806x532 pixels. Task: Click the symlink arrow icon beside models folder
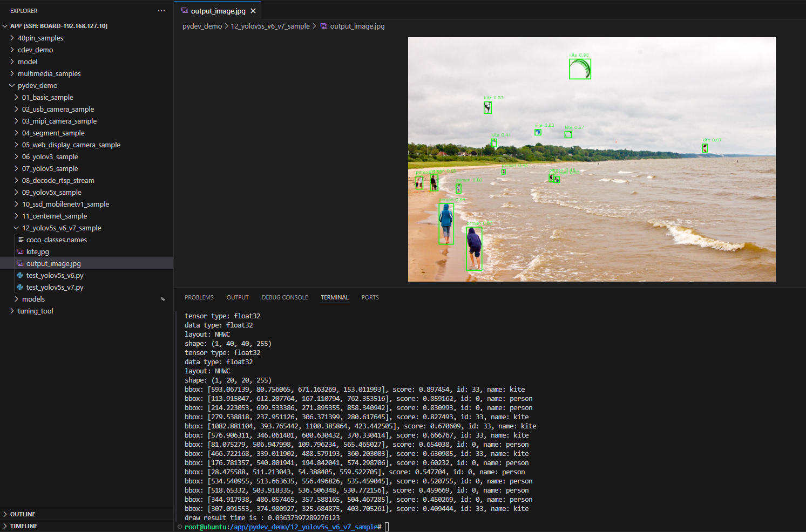162,298
